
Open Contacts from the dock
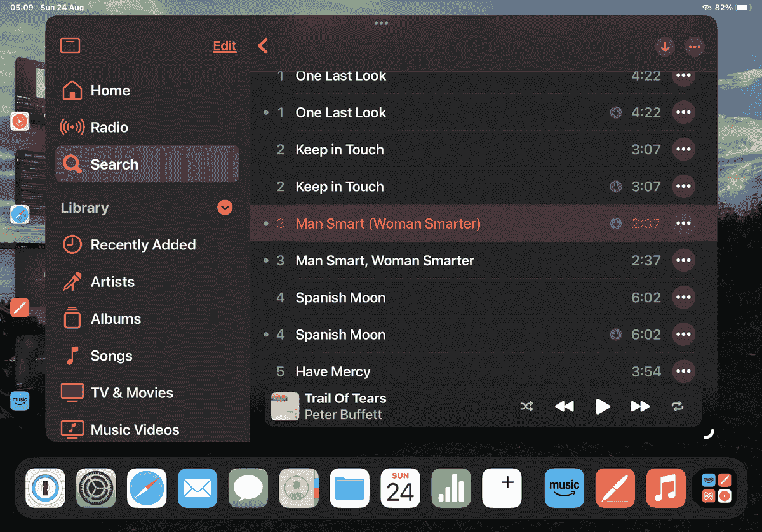point(299,488)
